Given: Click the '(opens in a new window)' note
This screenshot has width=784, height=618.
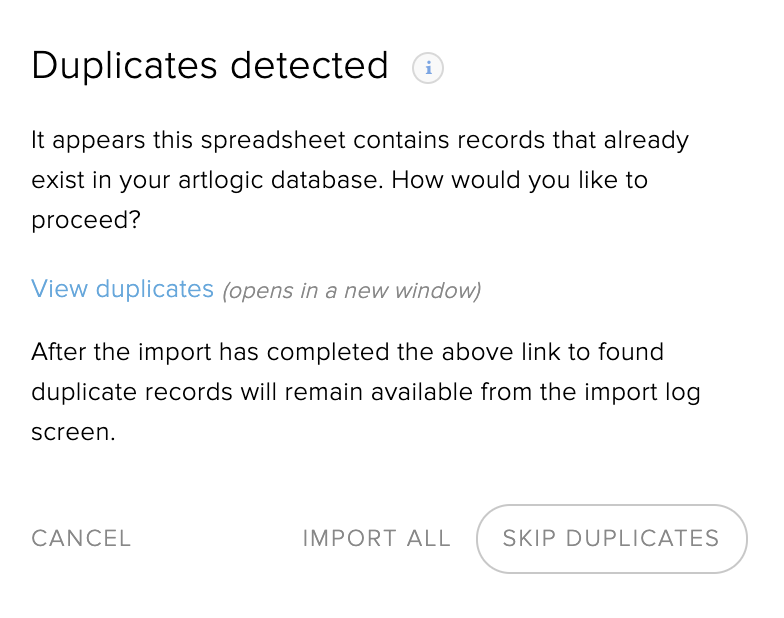Looking at the screenshot, I should (351, 291).
